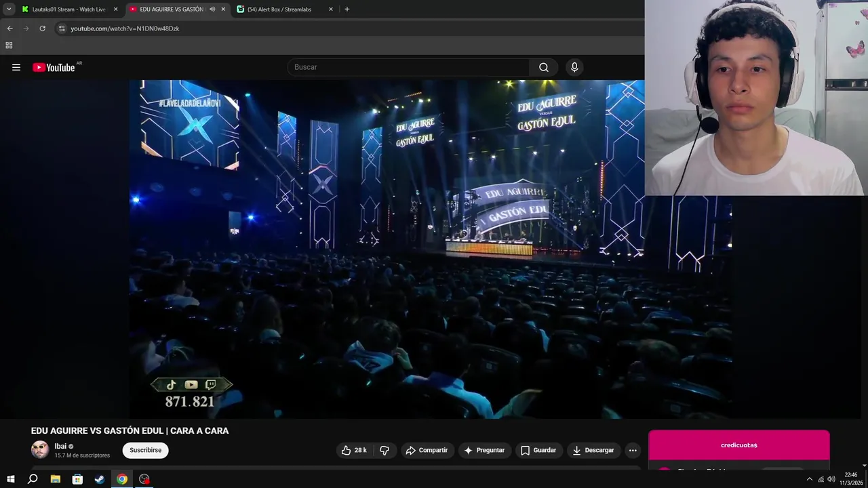Viewport: 868px width, 488px height.
Task: Focus the Buscar search field
Action: tap(409, 67)
